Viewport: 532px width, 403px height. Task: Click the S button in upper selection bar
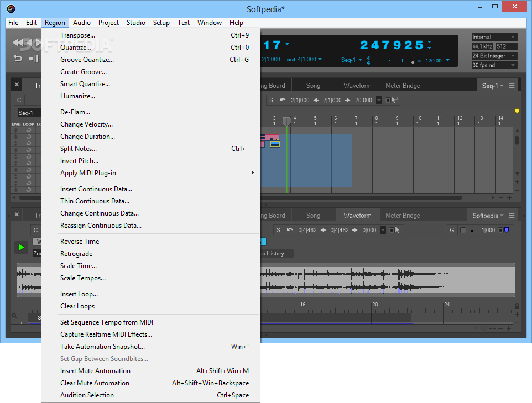pyautogui.click(x=271, y=100)
